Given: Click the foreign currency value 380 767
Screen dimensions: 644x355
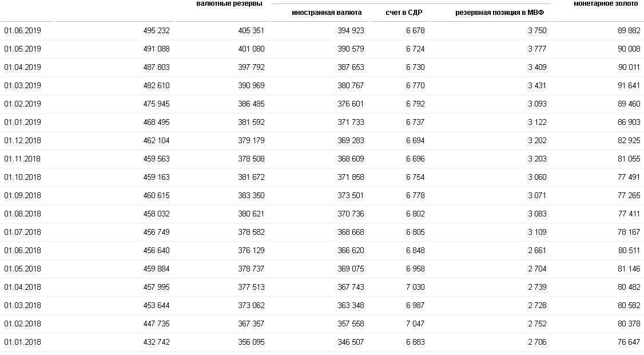Looking at the screenshot, I should [351, 86].
